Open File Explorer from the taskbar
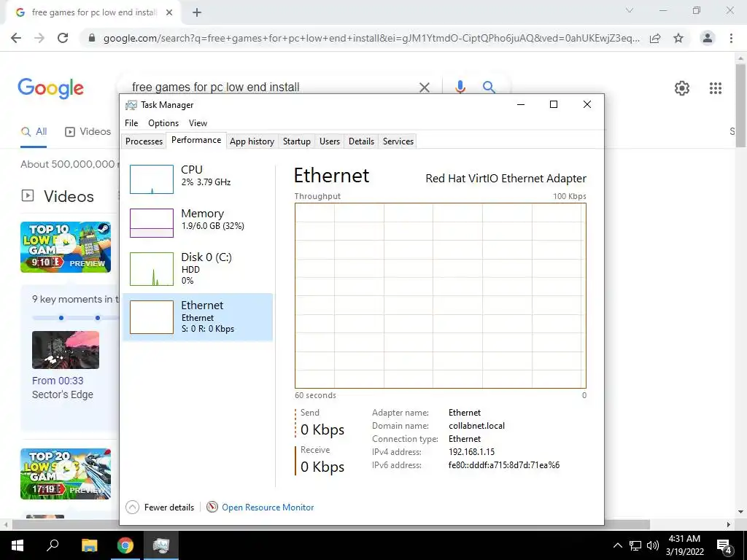This screenshot has width=747, height=560. click(89, 545)
